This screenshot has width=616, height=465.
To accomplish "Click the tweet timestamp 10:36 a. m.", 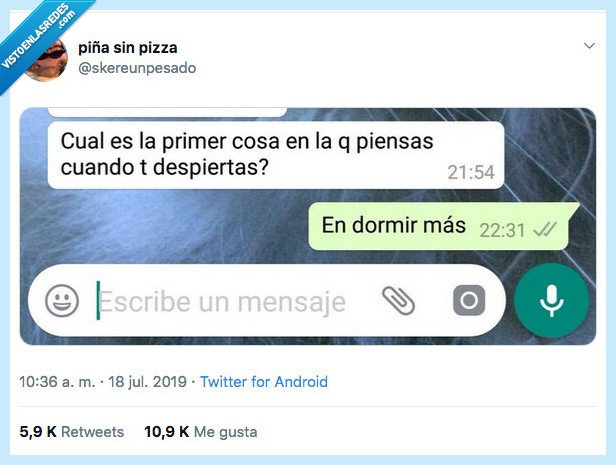I will point(57,382).
